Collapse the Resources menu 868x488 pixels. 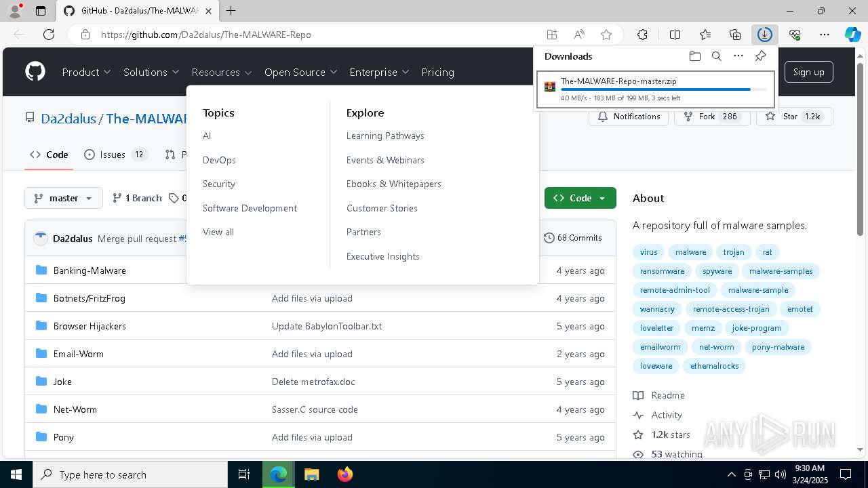click(222, 72)
